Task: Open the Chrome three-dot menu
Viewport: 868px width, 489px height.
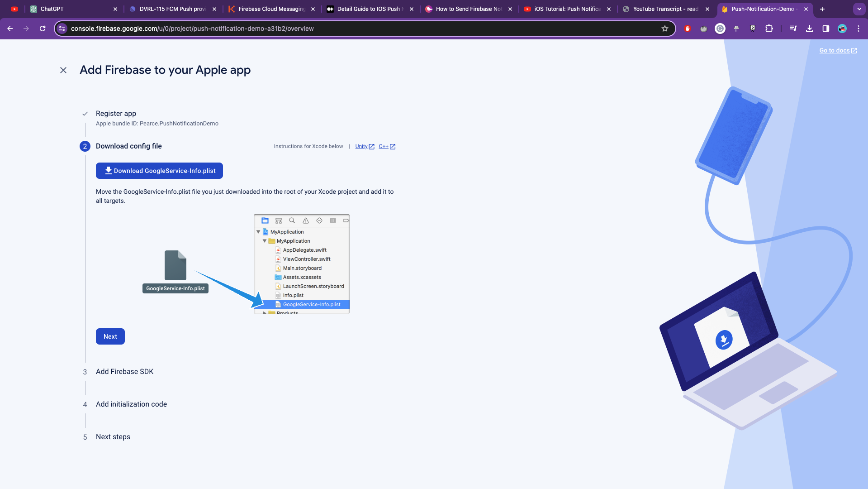Action: pyautogui.click(x=859, y=29)
